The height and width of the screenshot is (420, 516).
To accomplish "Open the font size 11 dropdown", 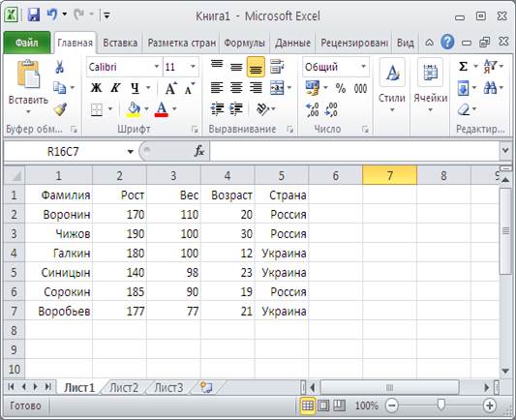I will click(193, 67).
